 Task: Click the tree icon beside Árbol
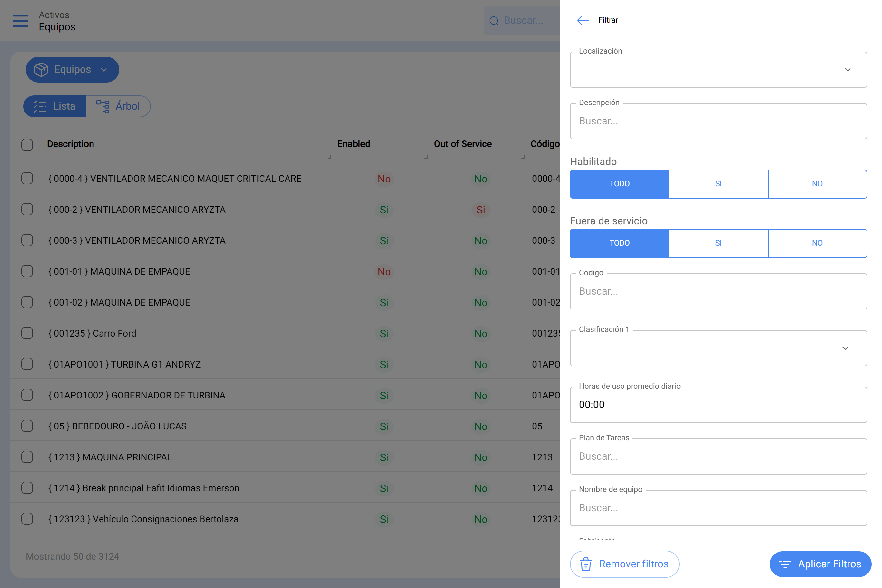pyautogui.click(x=103, y=106)
